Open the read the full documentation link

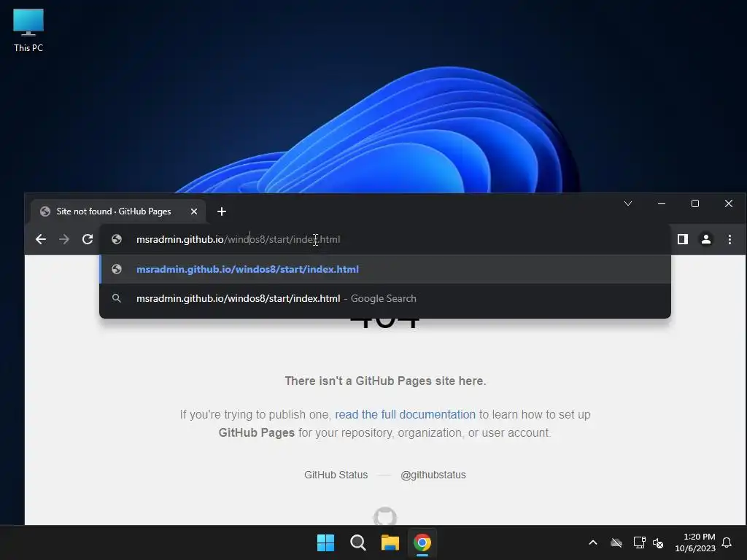pos(405,414)
